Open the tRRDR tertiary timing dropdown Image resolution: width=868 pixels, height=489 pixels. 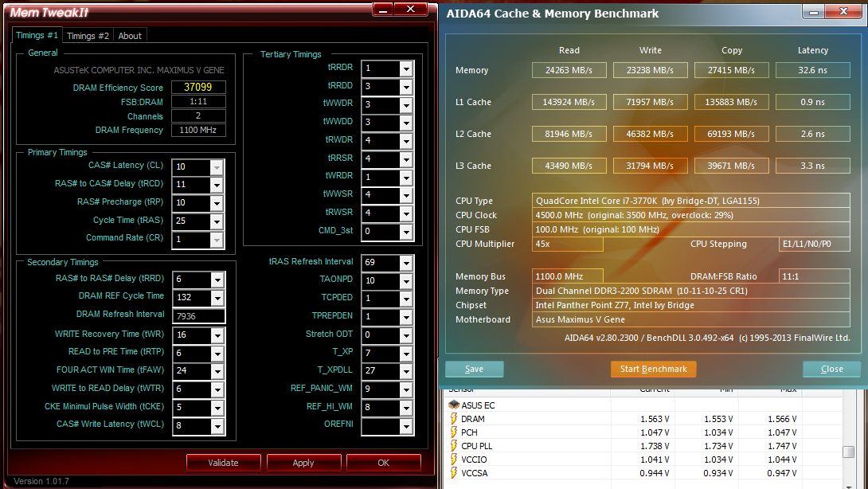(x=406, y=68)
